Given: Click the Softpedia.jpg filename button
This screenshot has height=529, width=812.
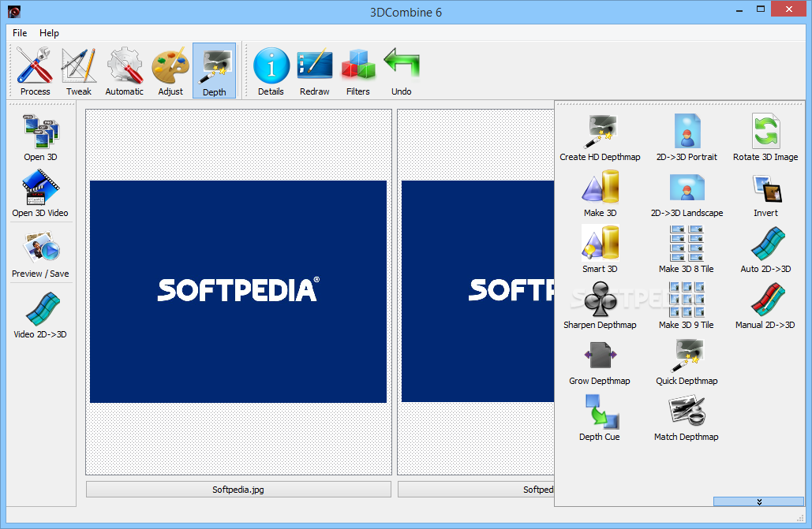Looking at the screenshot, I should click(x=238, y=489).
